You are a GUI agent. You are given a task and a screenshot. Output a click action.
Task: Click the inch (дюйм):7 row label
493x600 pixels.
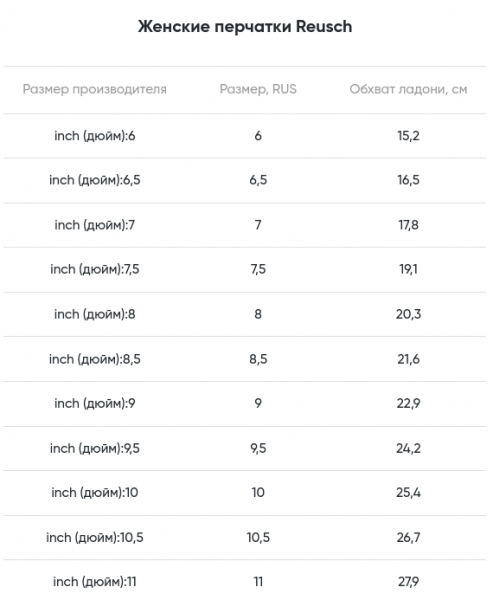coord(95,225)
